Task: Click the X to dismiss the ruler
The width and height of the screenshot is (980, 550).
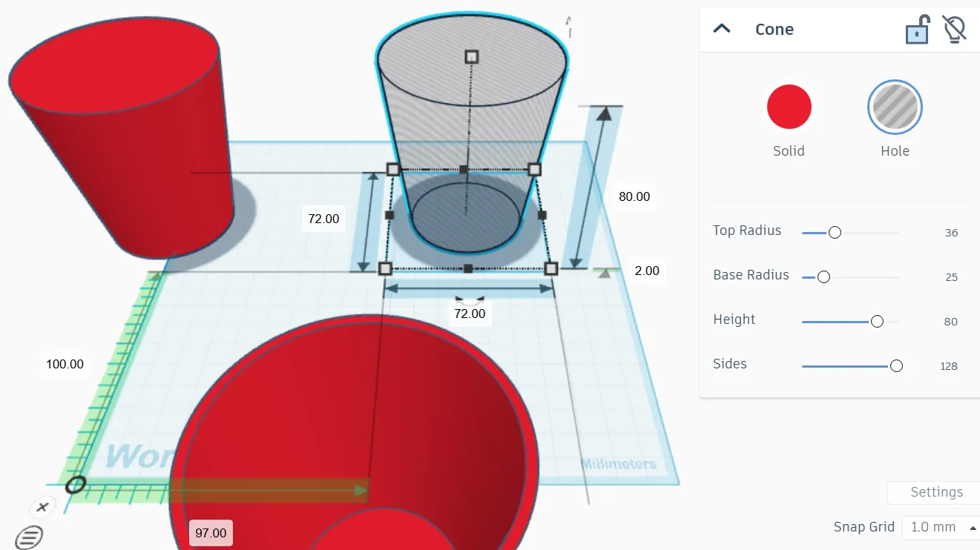Action: (x=42, y=506)
